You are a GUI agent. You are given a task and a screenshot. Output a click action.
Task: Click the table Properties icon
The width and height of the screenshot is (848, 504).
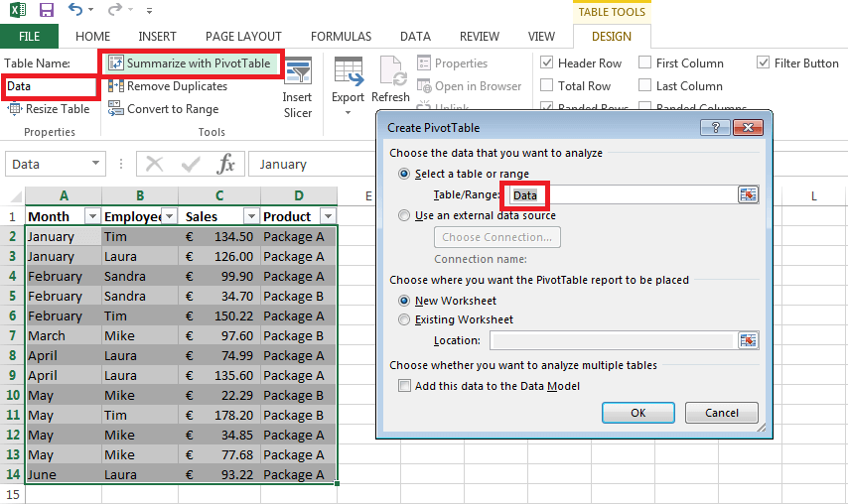click(423, 63)
